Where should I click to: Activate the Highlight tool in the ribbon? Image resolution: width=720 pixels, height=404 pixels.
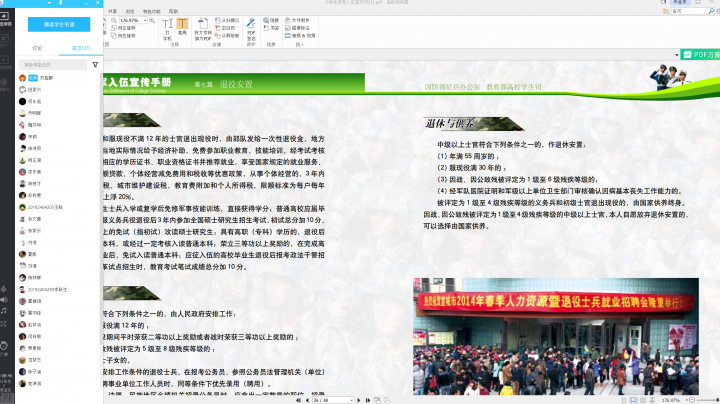coord(182,27)
